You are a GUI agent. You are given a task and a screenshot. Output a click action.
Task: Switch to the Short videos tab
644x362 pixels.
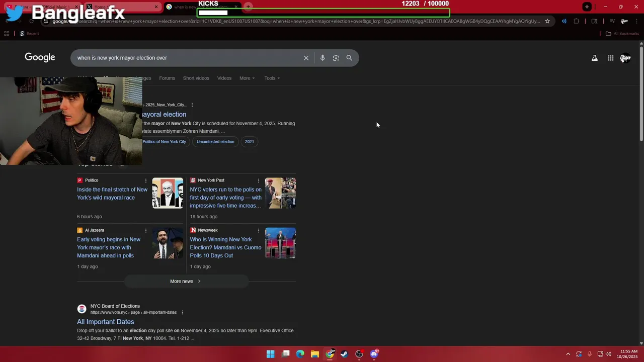pos(196,78)
